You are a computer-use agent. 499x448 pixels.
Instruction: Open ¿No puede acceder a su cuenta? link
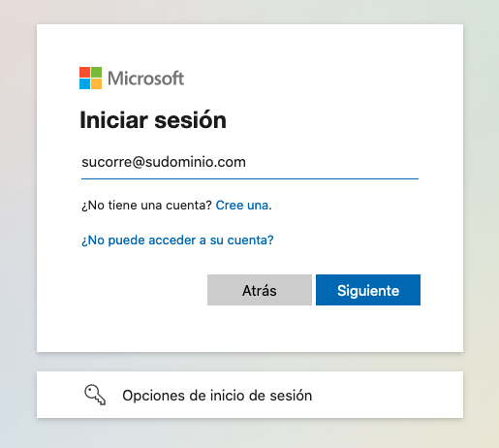tap(177, 240)
